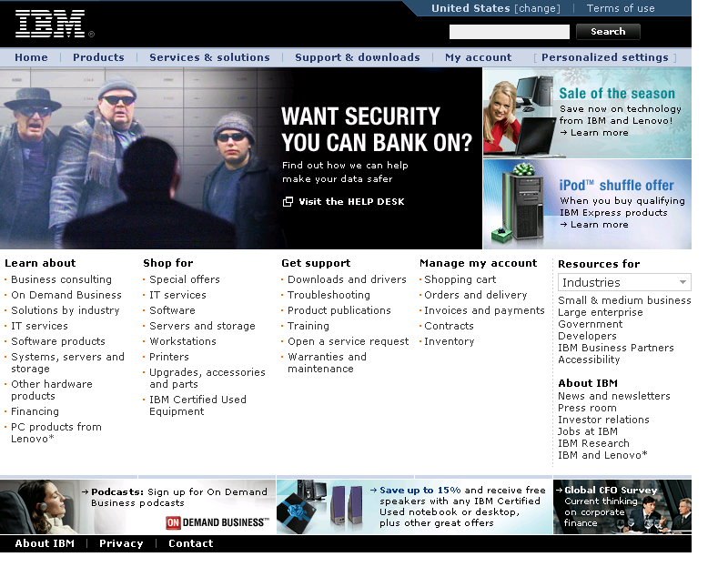Open IT services under Shop for
Screen dimensions: 728x567
pyautogui.click(x=177, y=295)
